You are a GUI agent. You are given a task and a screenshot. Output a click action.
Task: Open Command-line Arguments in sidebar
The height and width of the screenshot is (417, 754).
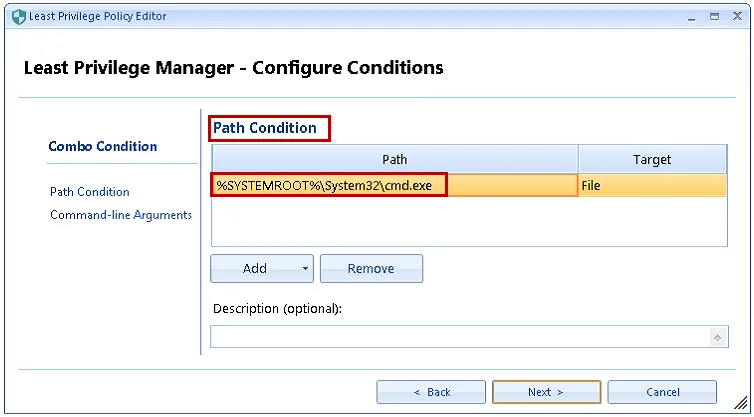tap(121, 215)
